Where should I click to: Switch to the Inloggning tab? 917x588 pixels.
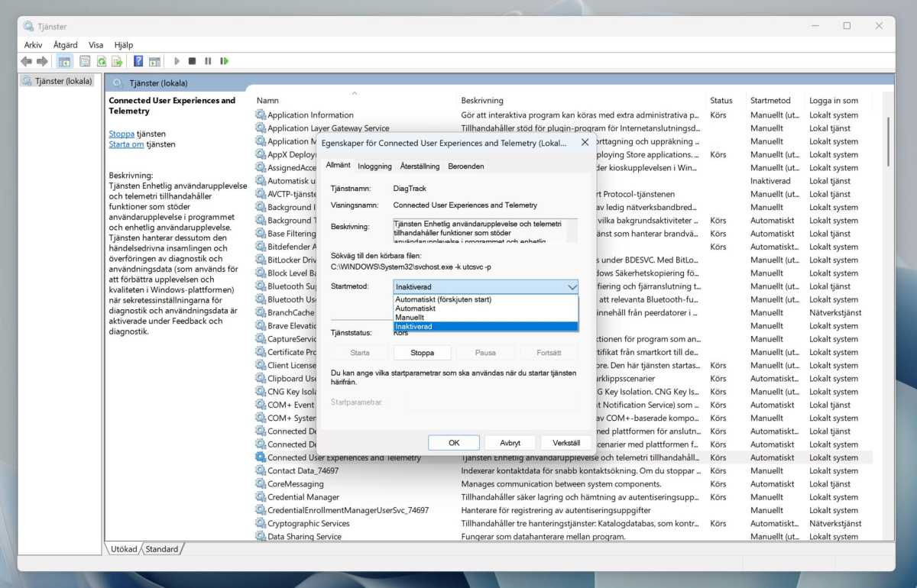pos(374,166)
